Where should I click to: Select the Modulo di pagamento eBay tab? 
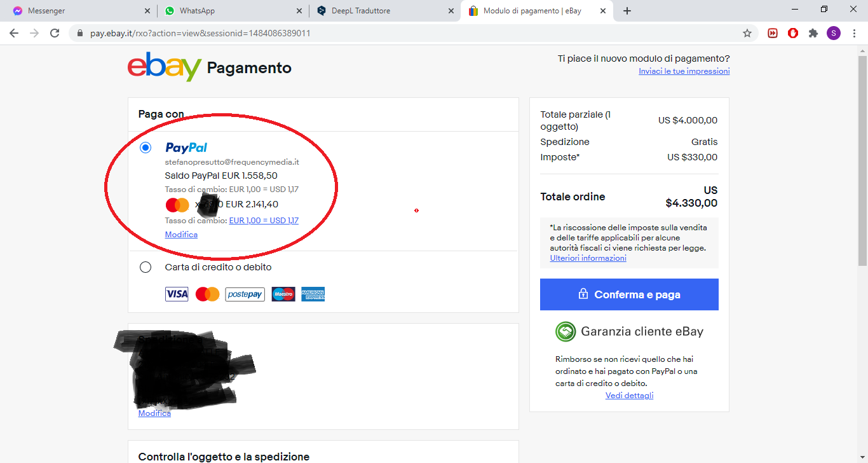tap(537, 11)
